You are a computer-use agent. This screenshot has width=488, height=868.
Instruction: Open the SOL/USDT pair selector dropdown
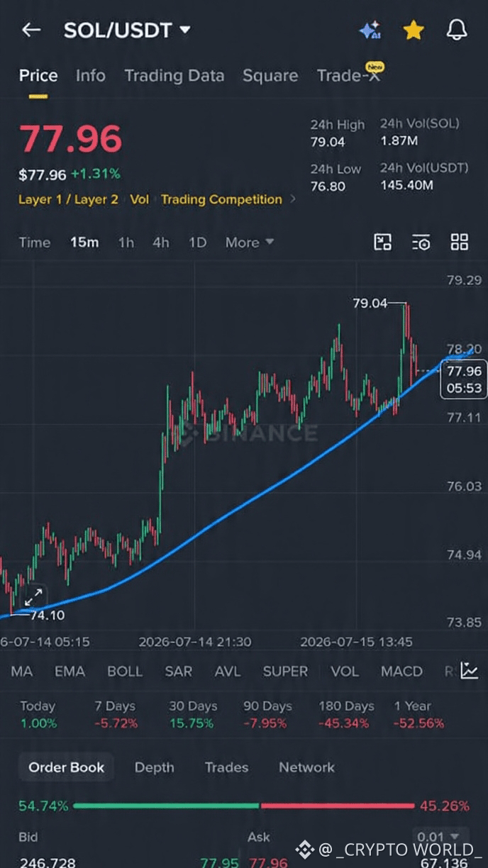point(127,30)
